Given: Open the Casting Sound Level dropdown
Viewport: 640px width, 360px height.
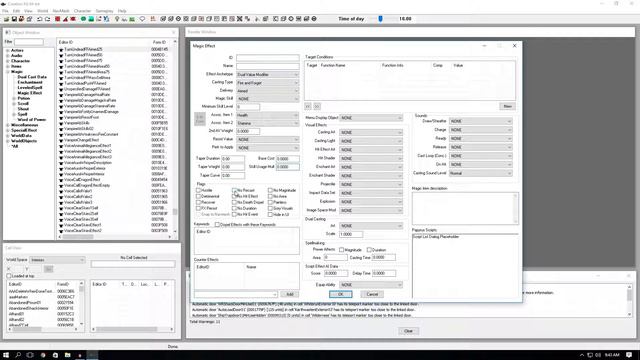Looking at the screenshot, I should pyautogui.click(x=480, y=173).
